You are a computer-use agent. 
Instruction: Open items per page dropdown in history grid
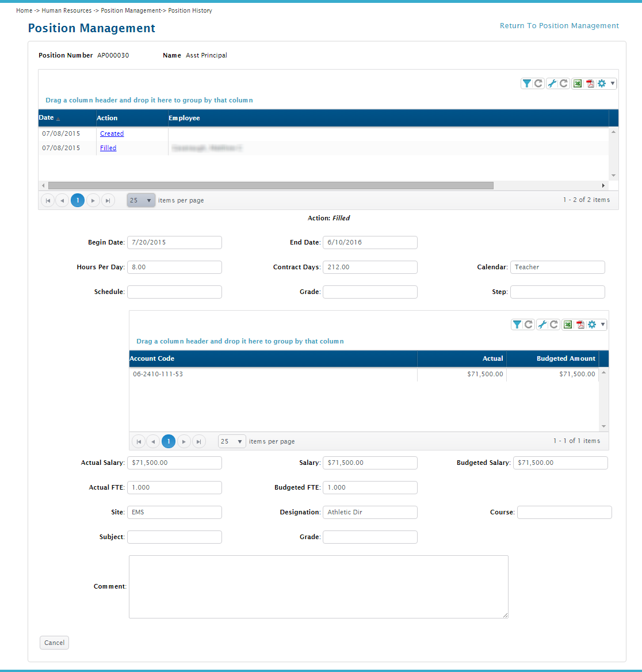[x=141, y=201]
